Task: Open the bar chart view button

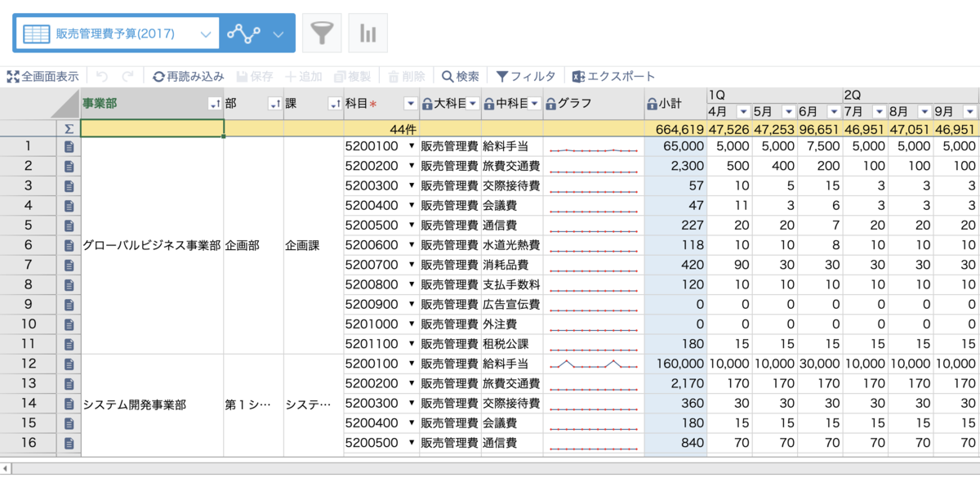Action: (x=367, y=34)
